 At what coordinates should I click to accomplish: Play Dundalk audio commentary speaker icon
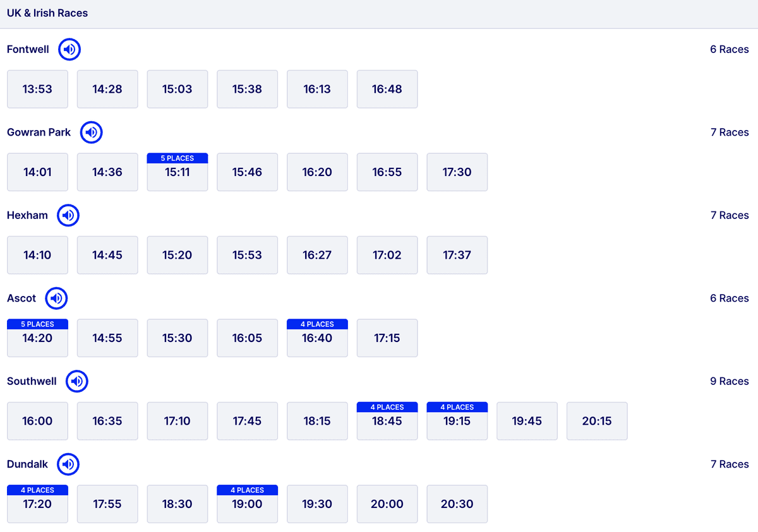(68, 464)
